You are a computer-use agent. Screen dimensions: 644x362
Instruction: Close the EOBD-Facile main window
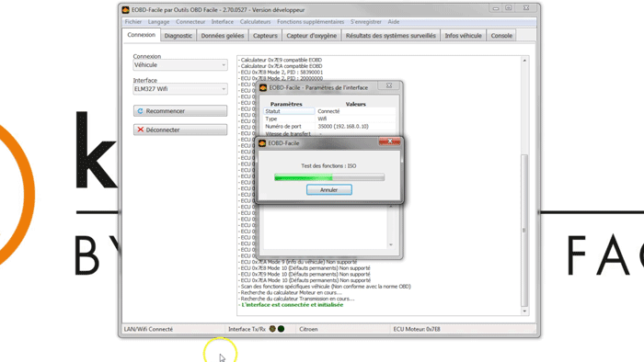click(526, 8)
